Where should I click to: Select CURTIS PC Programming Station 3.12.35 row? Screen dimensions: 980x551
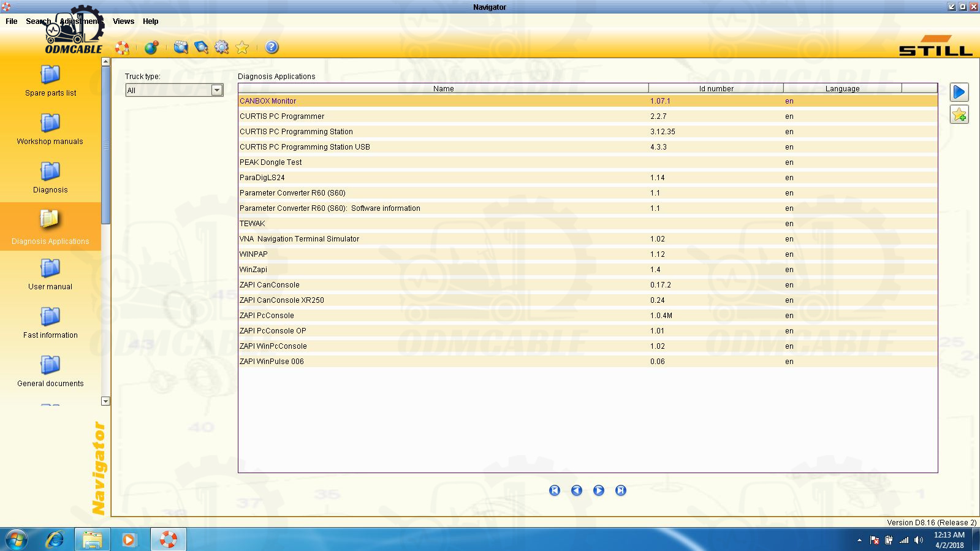[588, 132]
